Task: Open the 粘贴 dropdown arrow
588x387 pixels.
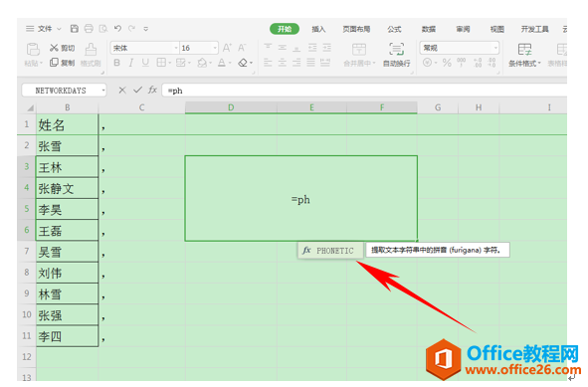Action: (41, 64)
